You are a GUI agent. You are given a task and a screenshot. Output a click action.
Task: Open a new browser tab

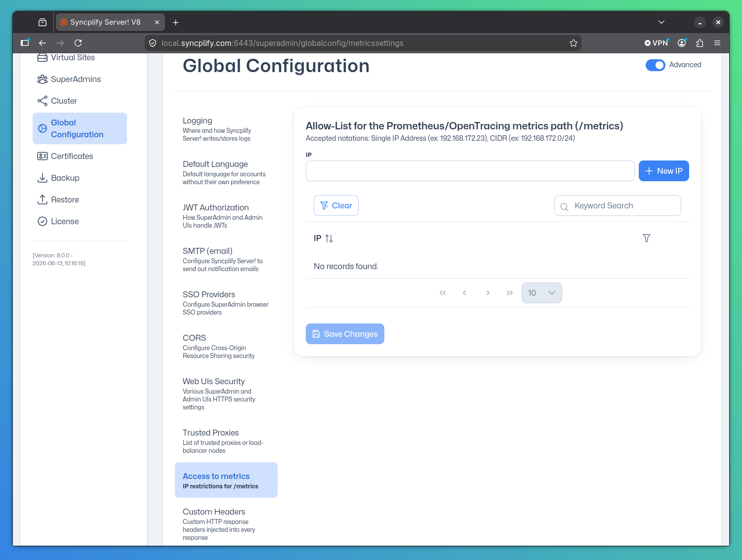pyautogui.click(x=175, y=22)
